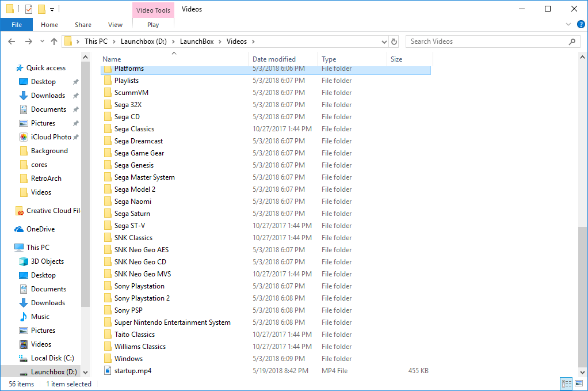Viewport: 588px width, 391px height.
Task: Open pinned Desktop under Quick access
Action: (43, 82)
